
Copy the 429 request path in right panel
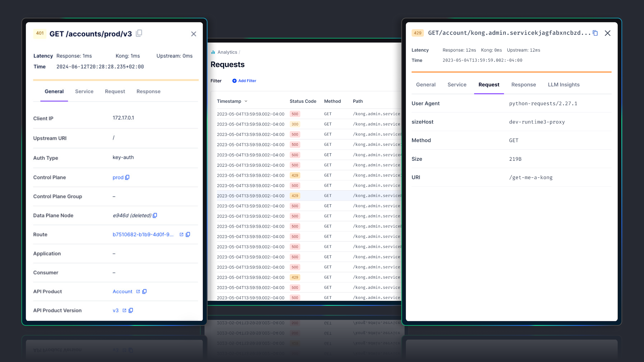595,33
